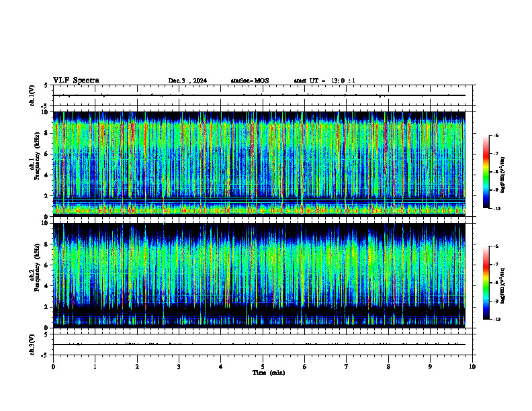Click the ch.1 frequency axis "6" tick label

[x=46, y=154]
